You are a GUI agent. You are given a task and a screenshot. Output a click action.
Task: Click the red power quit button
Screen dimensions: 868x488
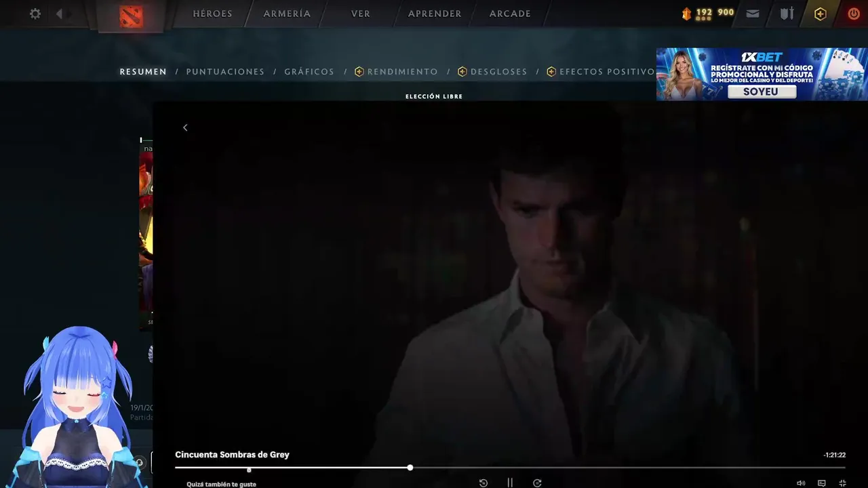tap(854, 14)
